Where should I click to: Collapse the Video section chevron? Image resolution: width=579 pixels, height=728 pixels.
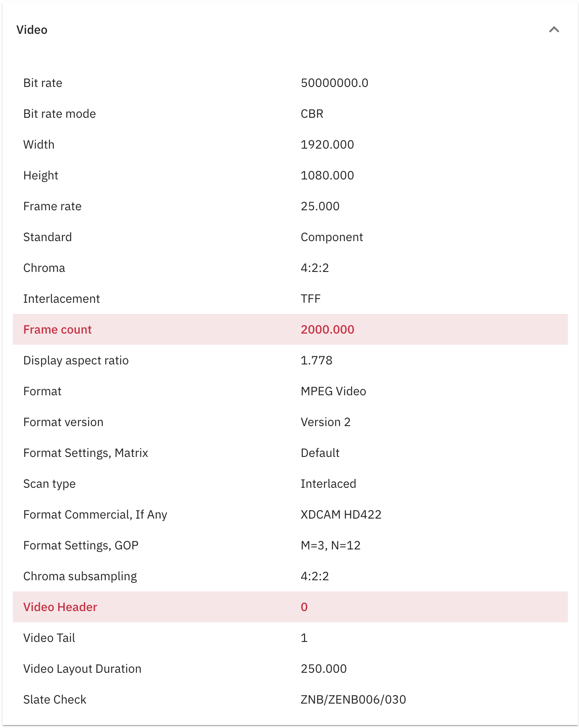pos(554,30)
